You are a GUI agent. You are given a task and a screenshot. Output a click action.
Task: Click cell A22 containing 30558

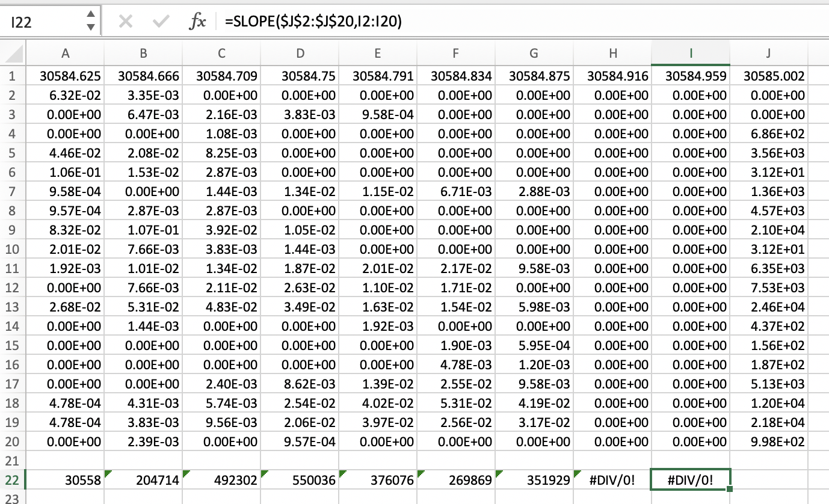(x=65, y=480)
